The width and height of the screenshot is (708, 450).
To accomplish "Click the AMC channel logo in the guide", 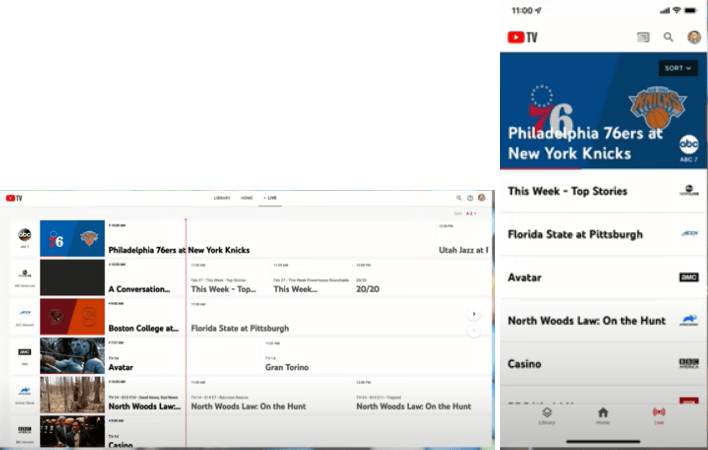I will point(24,352).
